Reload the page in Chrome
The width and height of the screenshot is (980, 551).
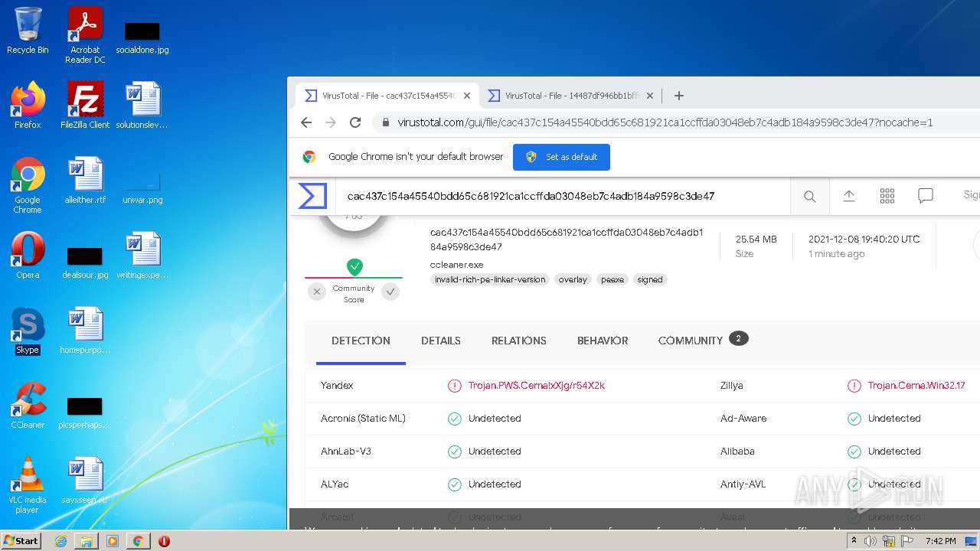pos(355,122)
